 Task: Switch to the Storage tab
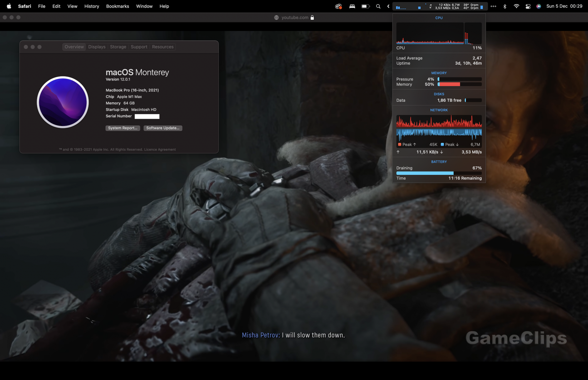point(118,47)
